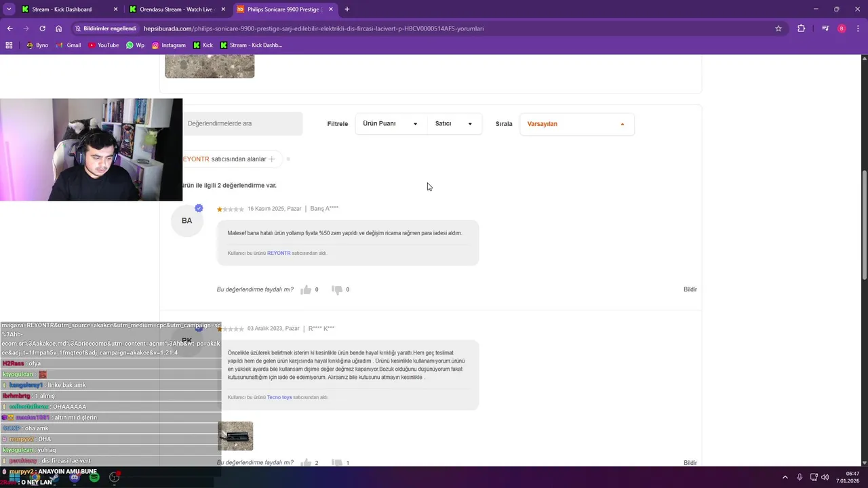Reload the current page
This screenshot has height=488, width=868.
coord(42,28)
